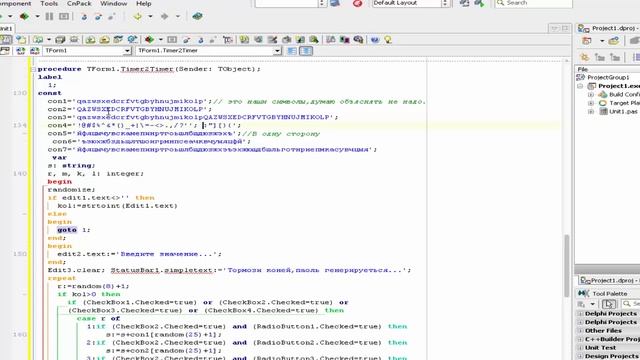This screenshot has width=640, height=360.
Task: Click the Tool Palette search field
Action: point(631,304)
